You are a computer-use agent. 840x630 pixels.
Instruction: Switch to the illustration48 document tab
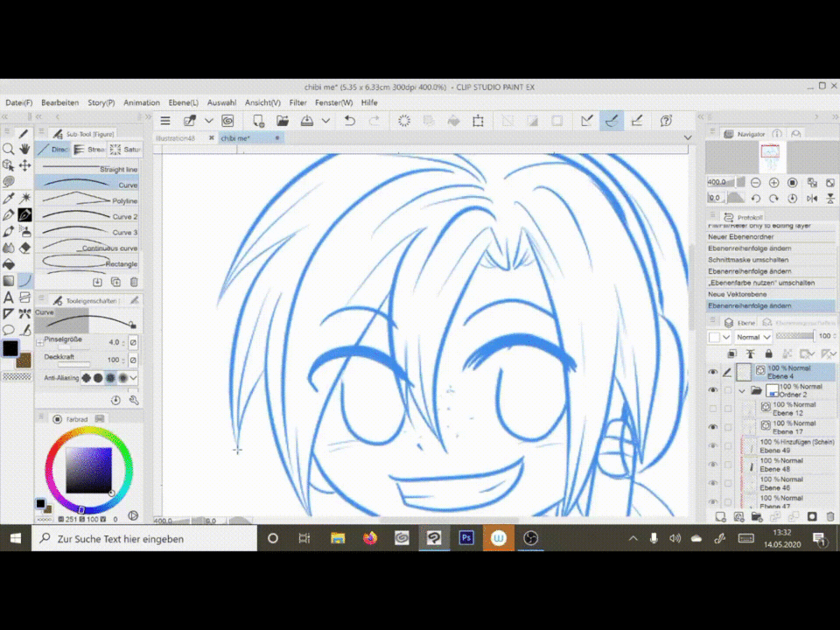pos(176,138)
